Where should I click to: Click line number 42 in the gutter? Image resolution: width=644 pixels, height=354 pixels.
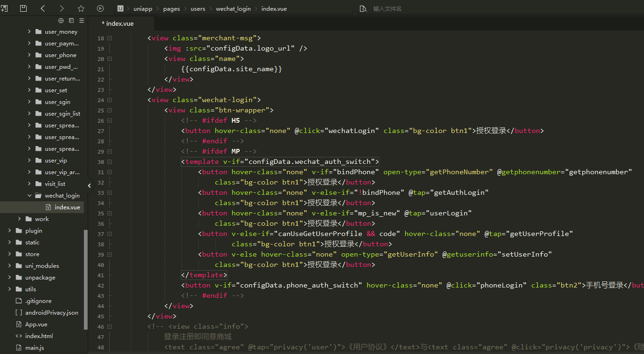pyautogui.click(x=101, y=285)
